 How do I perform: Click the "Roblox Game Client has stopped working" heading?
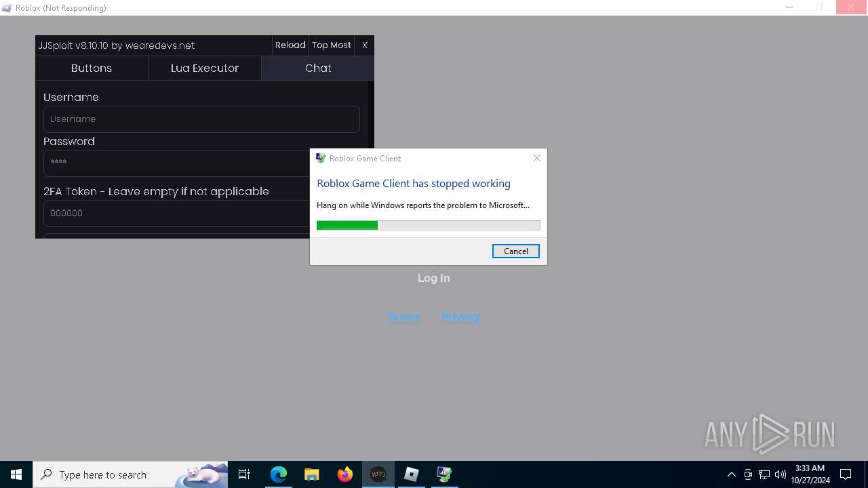click(414, 184)
